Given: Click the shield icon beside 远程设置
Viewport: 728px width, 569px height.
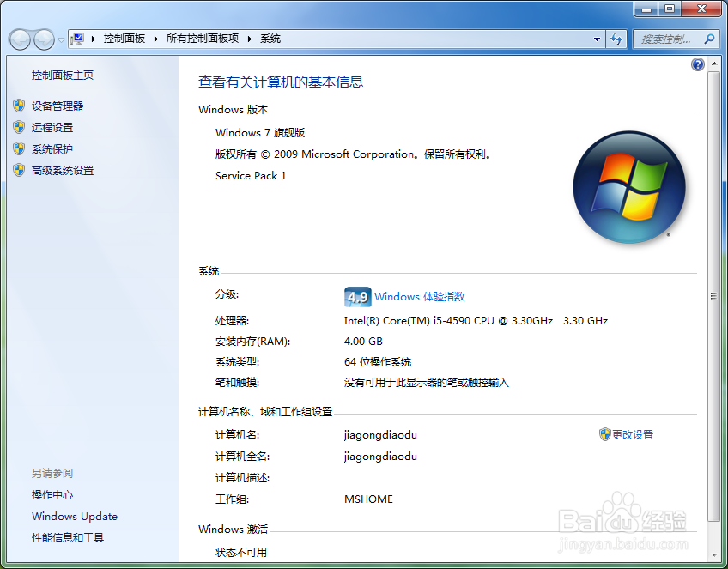Looking at the screenshot, I should click(x=19, y=126).
